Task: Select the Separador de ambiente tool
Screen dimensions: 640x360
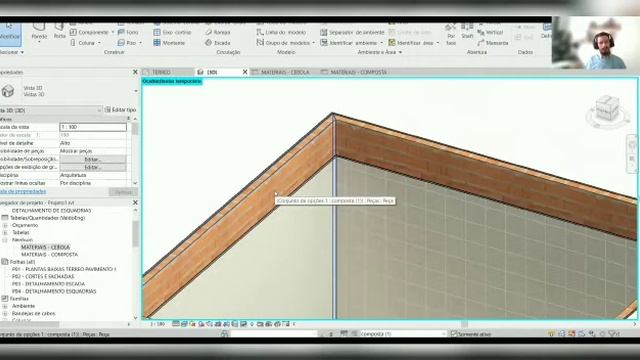Action: (352, 32)
